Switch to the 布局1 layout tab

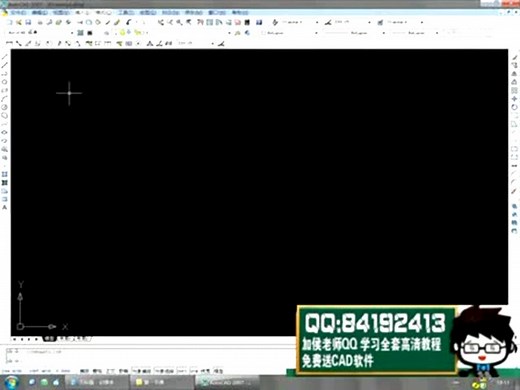click(65, 339)
